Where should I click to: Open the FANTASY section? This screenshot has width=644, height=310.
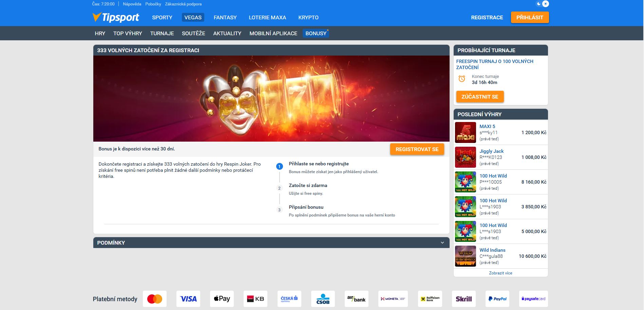pos(225,17)
